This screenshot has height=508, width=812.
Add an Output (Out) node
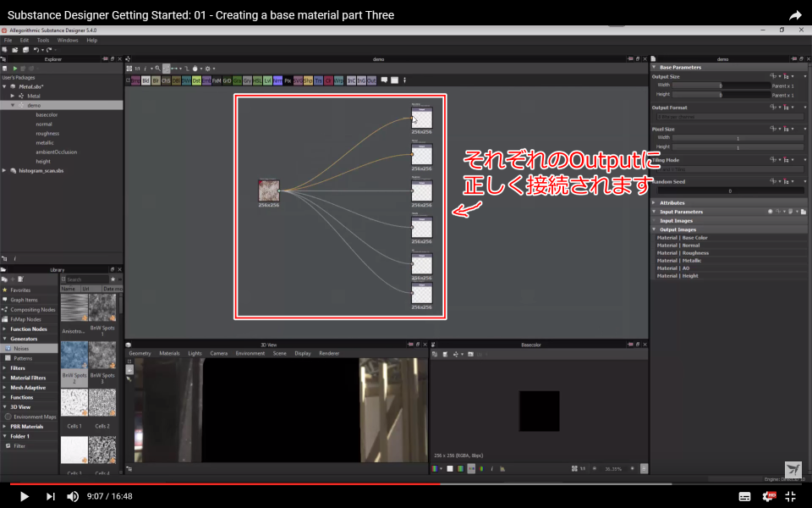371,80
